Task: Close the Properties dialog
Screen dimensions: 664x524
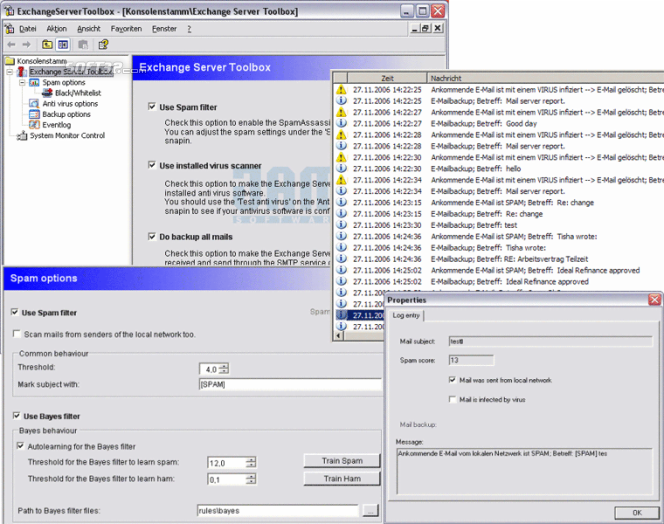Action: pyautogui.click(x=654, y=300)
